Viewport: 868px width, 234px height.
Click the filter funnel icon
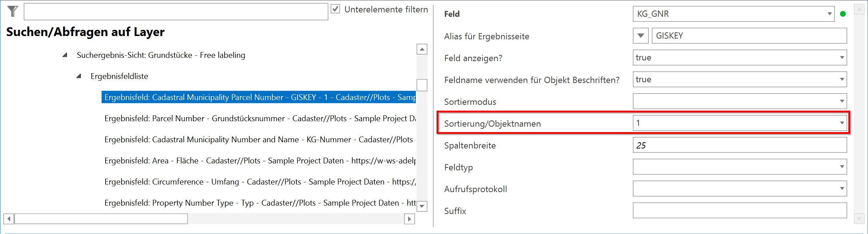click(12, 11)
